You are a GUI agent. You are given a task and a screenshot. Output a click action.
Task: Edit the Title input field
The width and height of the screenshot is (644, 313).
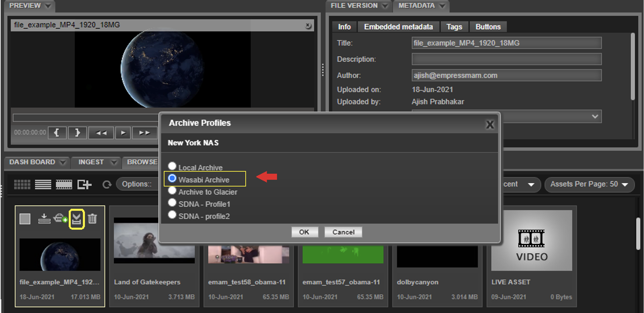[507, 43]
